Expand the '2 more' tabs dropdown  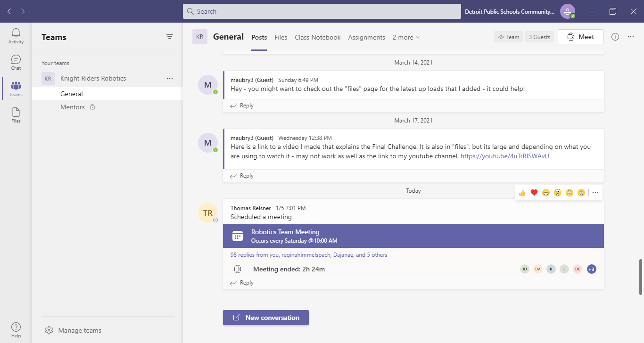(x=406, y=37)
